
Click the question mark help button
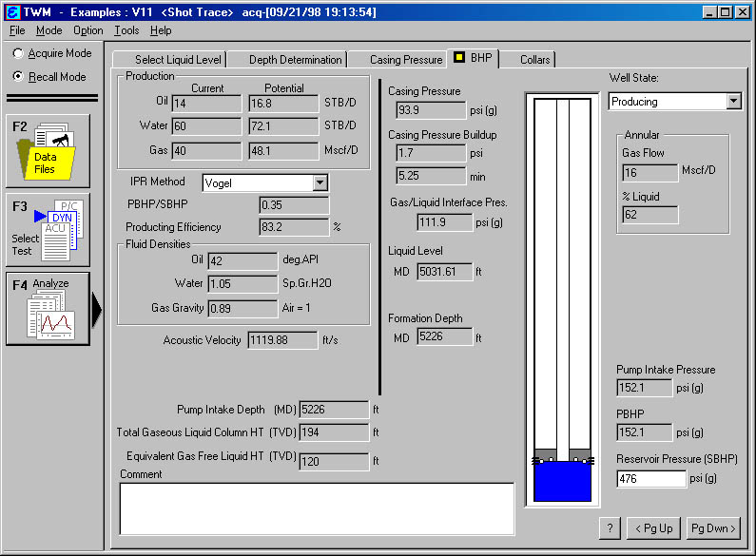coord(611,528)
